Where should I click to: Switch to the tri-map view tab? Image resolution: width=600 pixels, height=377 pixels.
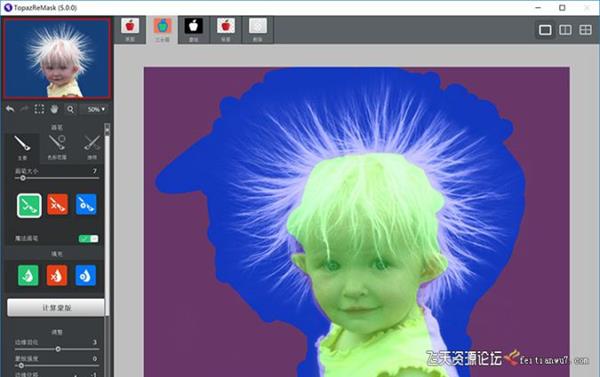162,29
